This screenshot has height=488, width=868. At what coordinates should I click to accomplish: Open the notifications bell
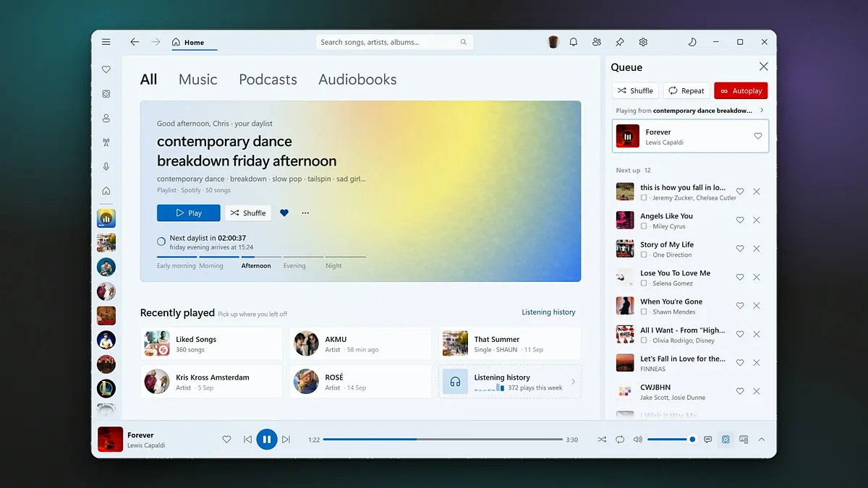(574, 42)
